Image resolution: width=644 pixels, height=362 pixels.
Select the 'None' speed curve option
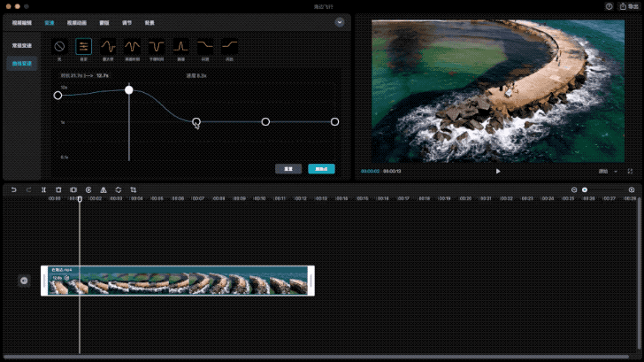click(x=59, y=46)
